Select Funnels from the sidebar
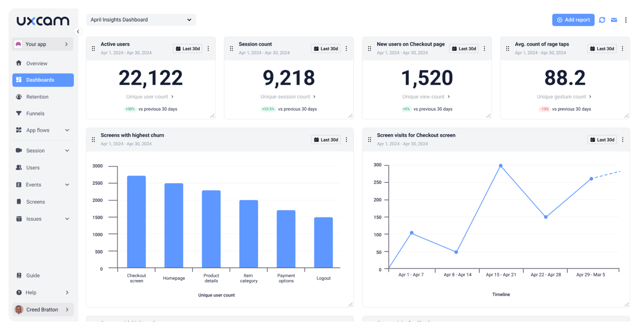The image size is (644, 330). click(35, 113)
